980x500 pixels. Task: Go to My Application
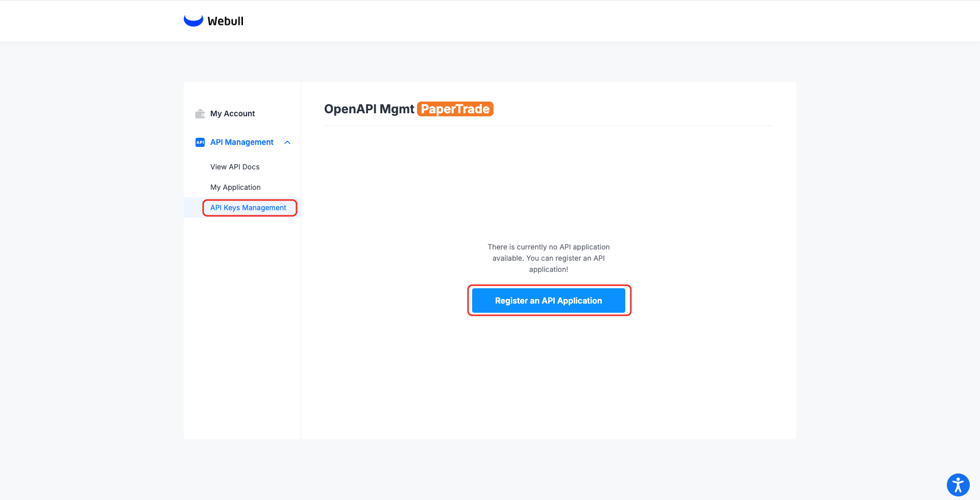pyautogui.click(x=235, y=187)
